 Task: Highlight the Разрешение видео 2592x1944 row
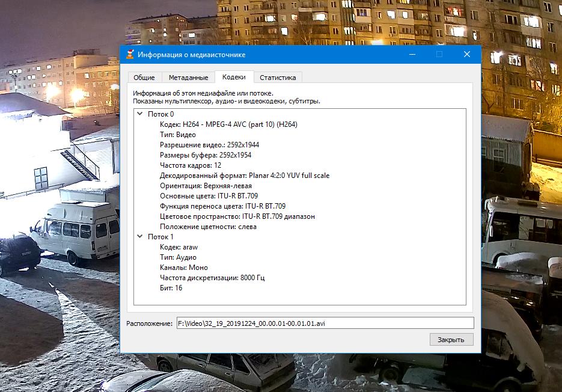pyautogui.click(x=209, y=145)
